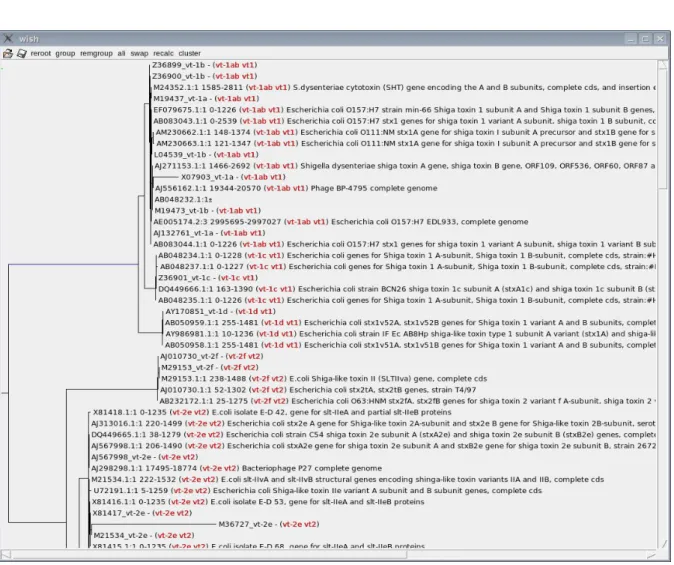Select leaf AJ313016.1:1 220-1499
Viewport: 674px width, 565px height.
(137, 423)
